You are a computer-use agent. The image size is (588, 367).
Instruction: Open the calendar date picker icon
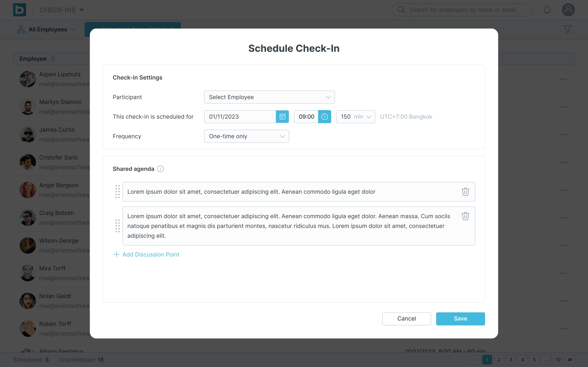[x=282, y=117]
